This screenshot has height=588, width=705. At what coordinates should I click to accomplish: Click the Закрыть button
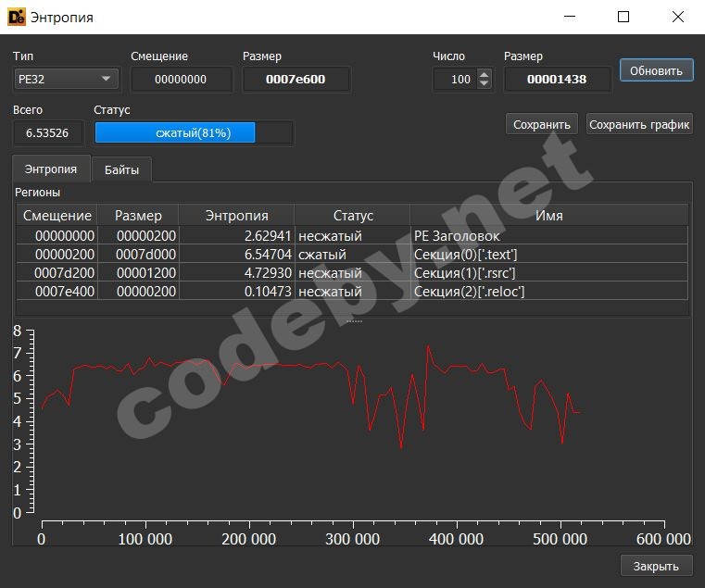[x=656, y=566]
